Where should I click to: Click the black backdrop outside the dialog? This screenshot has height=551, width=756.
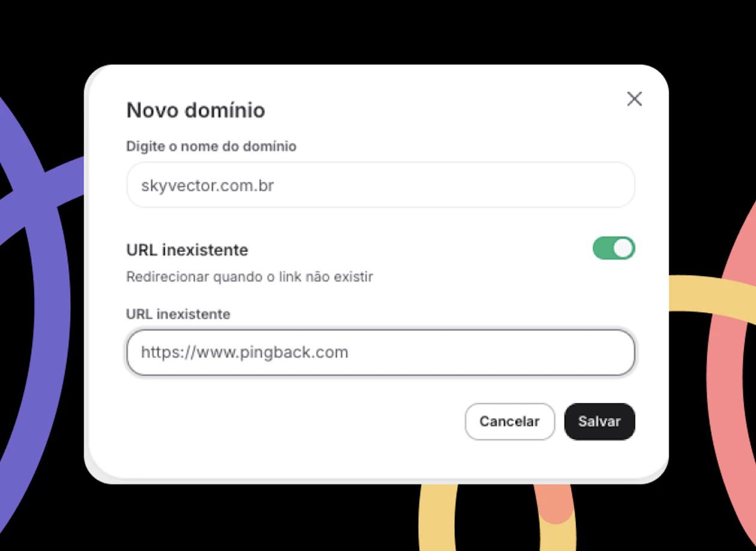pyautogui.click(x=378, y=30)
